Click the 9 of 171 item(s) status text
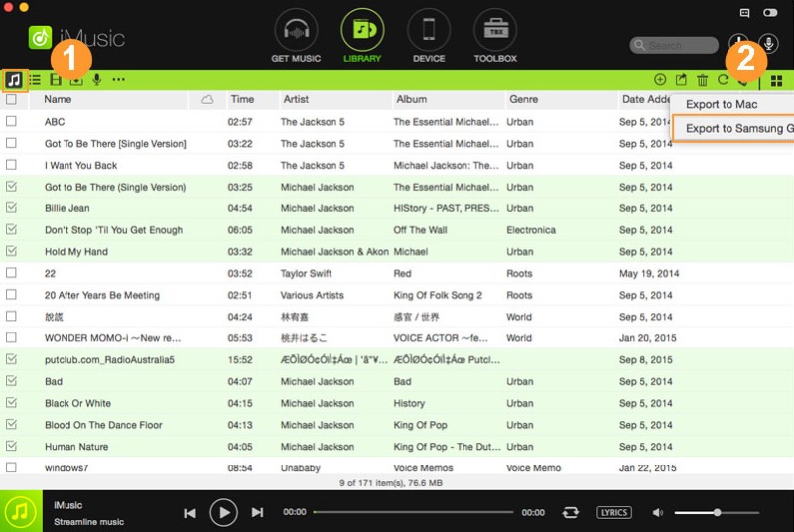The height and width of the screenshot is (532, 794). point(391,483)
